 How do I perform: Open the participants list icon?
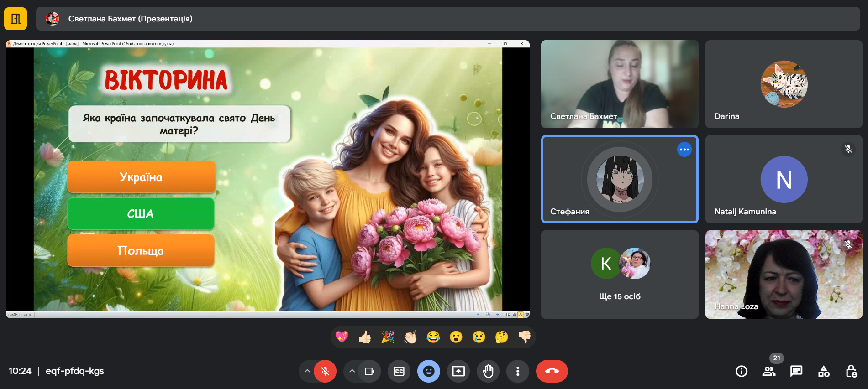click(769, 371)
